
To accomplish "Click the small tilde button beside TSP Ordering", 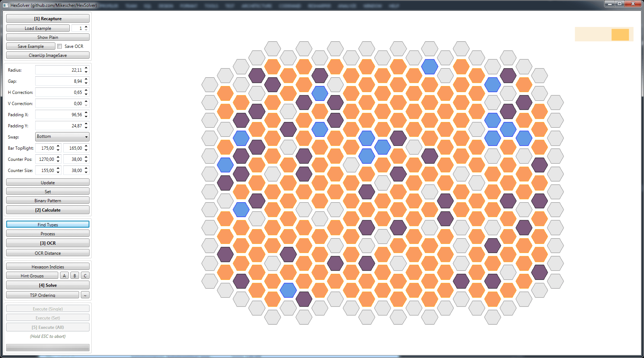I will click(85, 295).
